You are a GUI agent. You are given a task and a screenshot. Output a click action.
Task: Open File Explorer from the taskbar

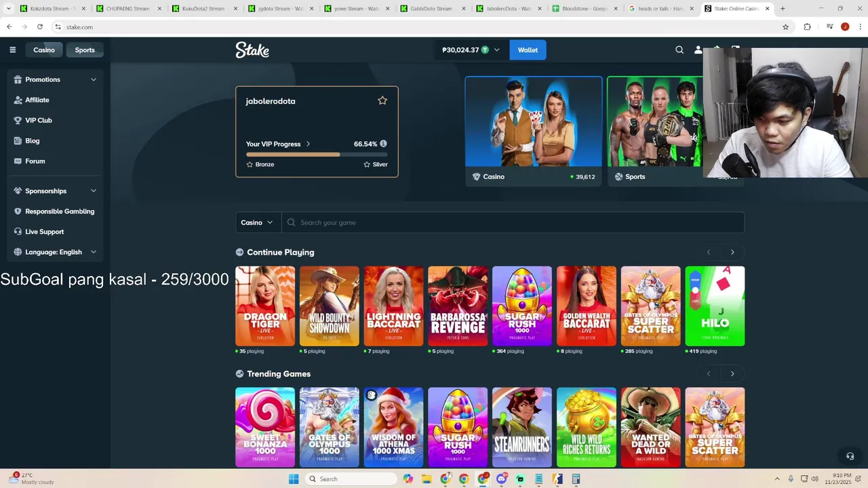click(427, 479)
